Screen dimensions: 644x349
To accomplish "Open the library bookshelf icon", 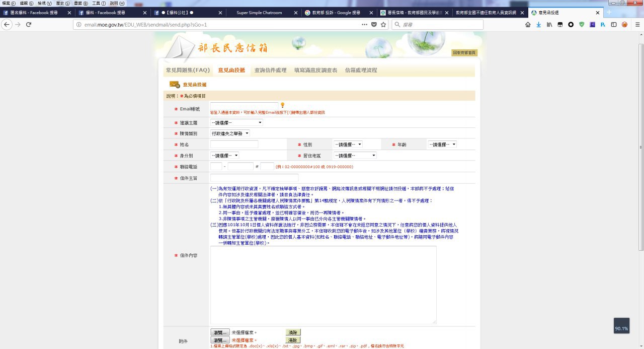I will 549,24.
